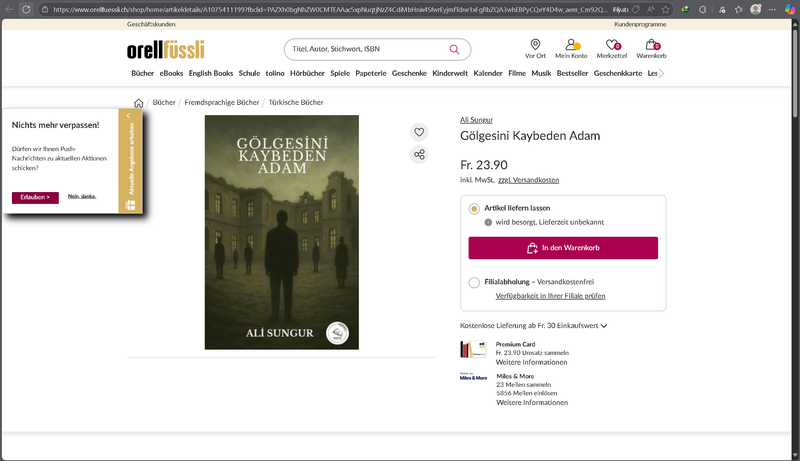Screen dimensions: 800x461
Task: Open the English Books menu
Action: pyautogui.click(x=211, y=73)
